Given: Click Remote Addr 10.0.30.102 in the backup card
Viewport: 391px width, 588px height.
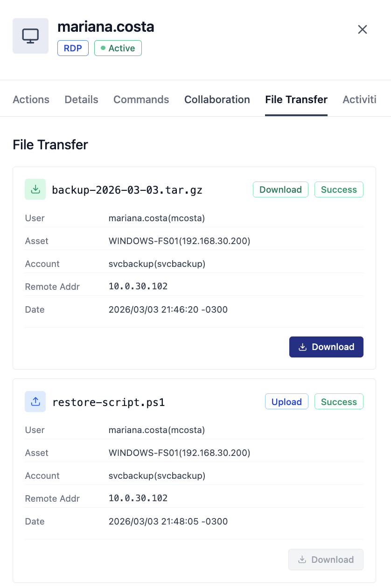Looking at the screenshot, I should click(x=138, y=287).
